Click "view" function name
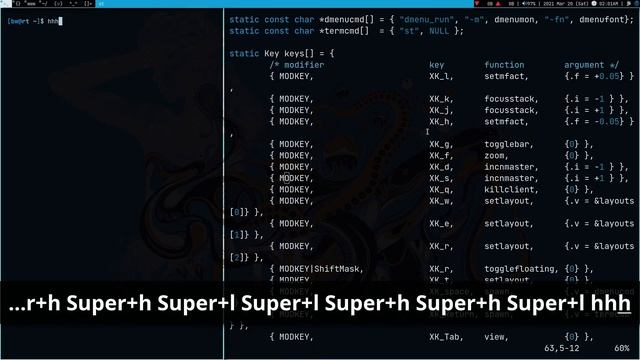 496,337
